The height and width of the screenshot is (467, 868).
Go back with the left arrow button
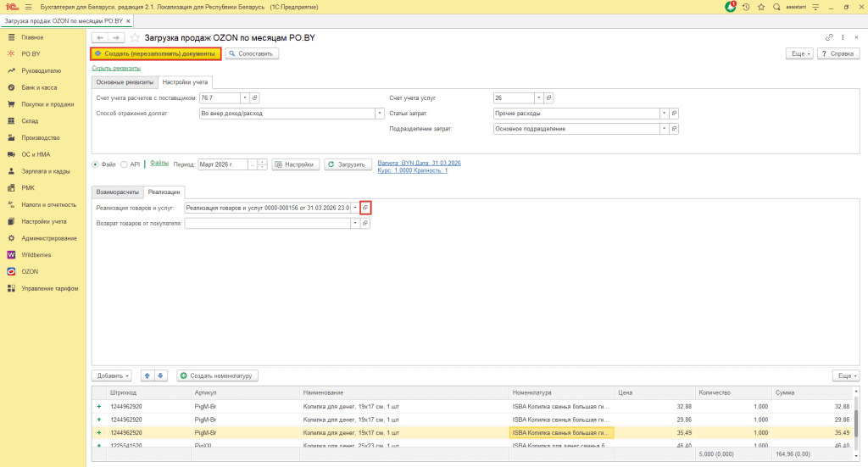tap(100, 37)
